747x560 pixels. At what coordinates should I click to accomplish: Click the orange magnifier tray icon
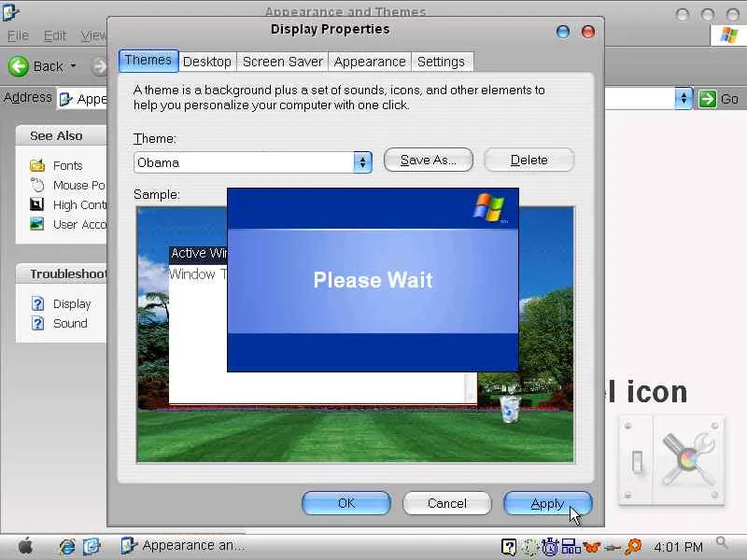[x=634, y=547]
